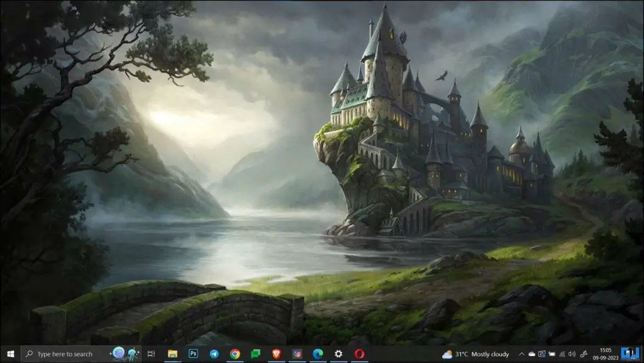This screenshot has height=363, width=644.
Task: Check the battery status tray icon
Action: (x=552, y=354)
